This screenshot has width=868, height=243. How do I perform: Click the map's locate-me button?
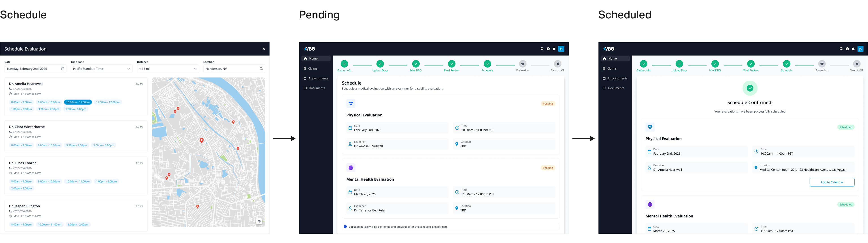point(259,222)
